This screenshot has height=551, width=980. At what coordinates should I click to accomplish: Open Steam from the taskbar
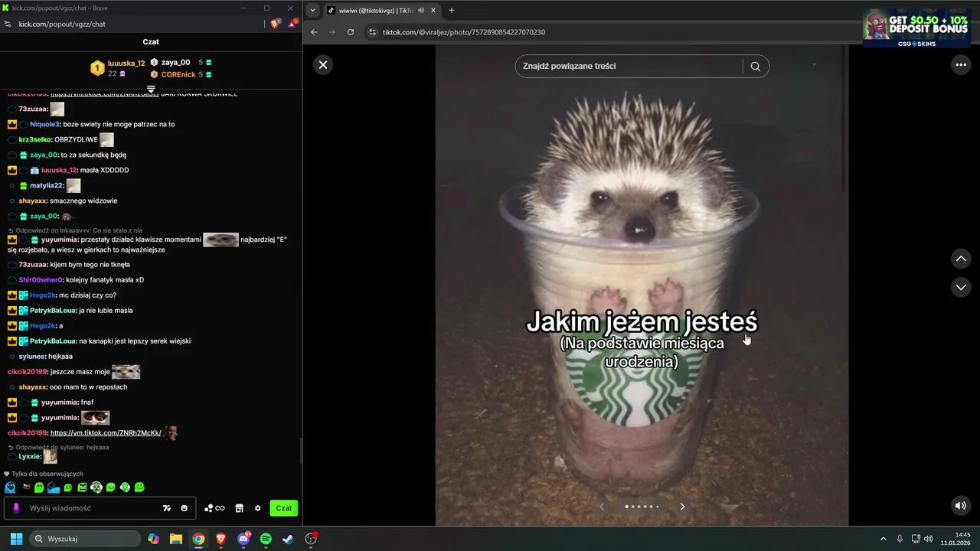[288, 539]
